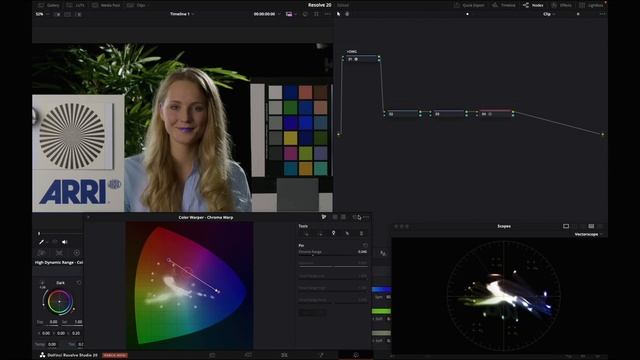Click the Quick Export button

point(469,5)
